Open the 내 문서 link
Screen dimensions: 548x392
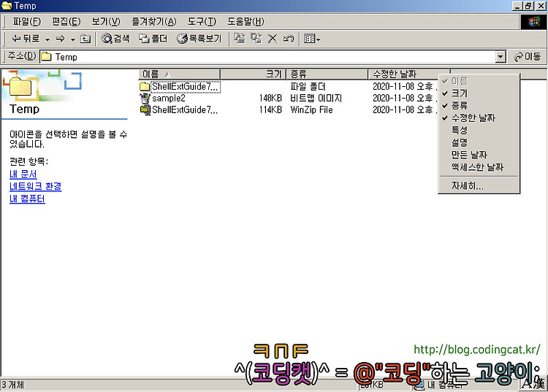coord(23,174)
